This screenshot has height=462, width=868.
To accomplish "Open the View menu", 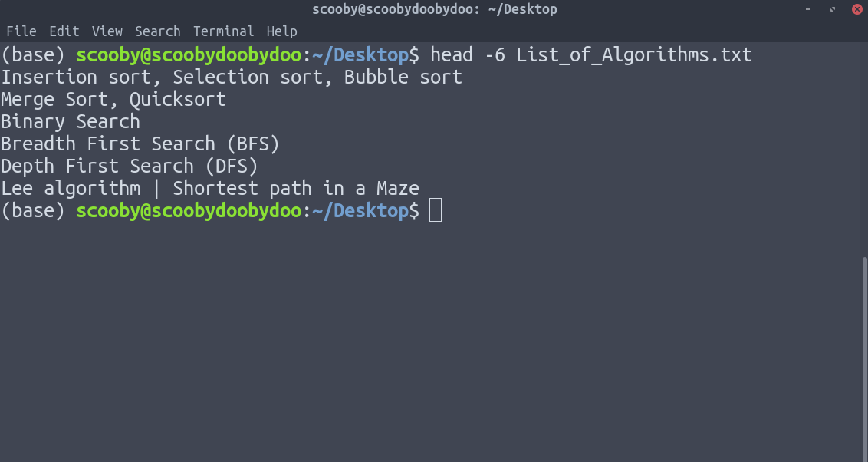I will pos(107,31).
